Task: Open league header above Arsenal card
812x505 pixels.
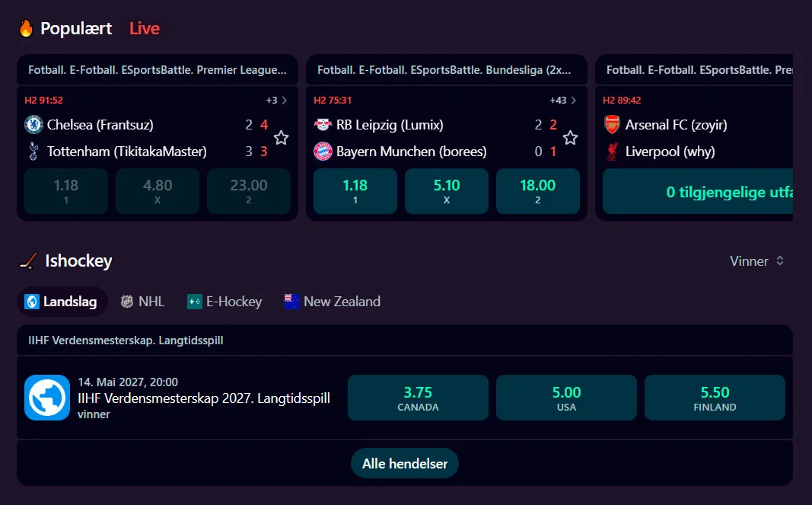Action: click(695, 70)
